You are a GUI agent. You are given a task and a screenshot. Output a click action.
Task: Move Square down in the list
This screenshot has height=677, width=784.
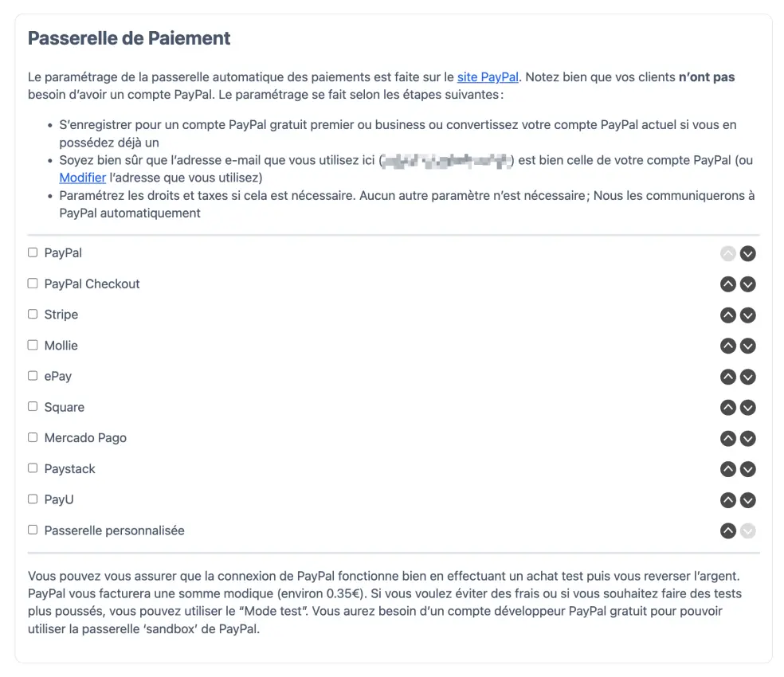747,407
